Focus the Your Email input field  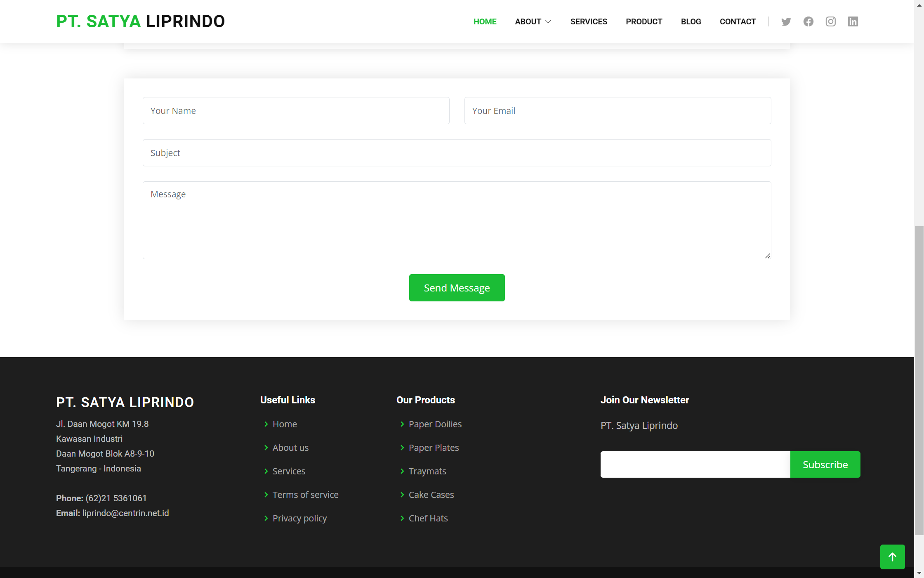(x=618, y=111)
